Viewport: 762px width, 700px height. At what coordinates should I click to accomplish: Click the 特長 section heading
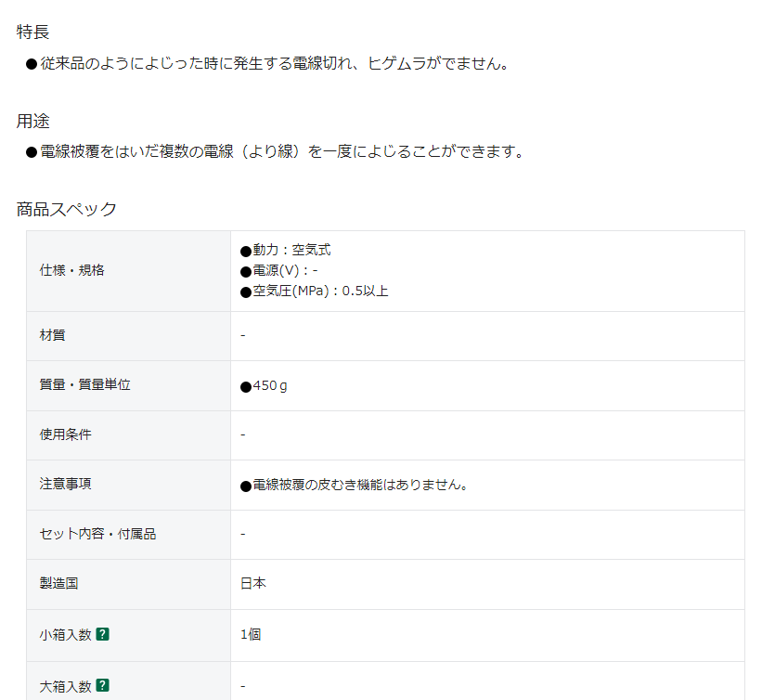(x=32, y=32)
